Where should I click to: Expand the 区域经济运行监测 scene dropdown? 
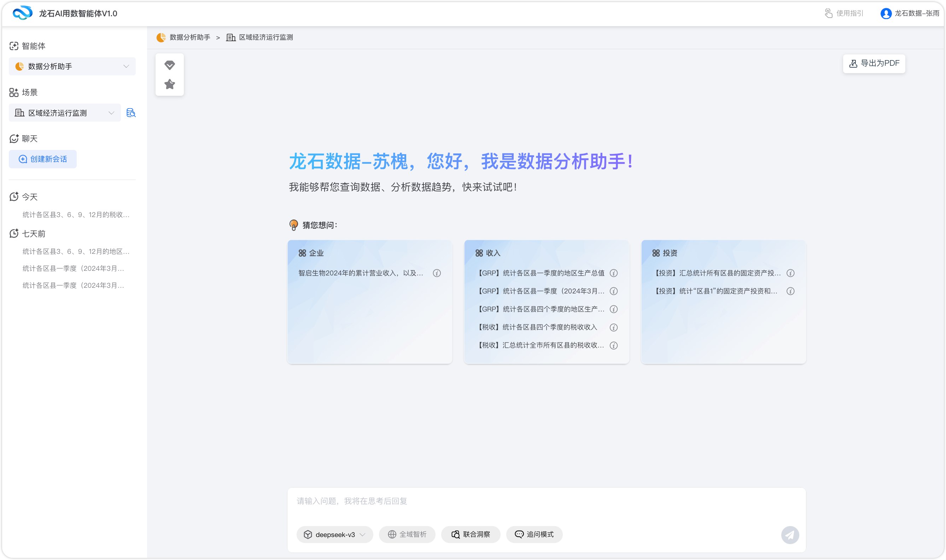click(65, 113)
